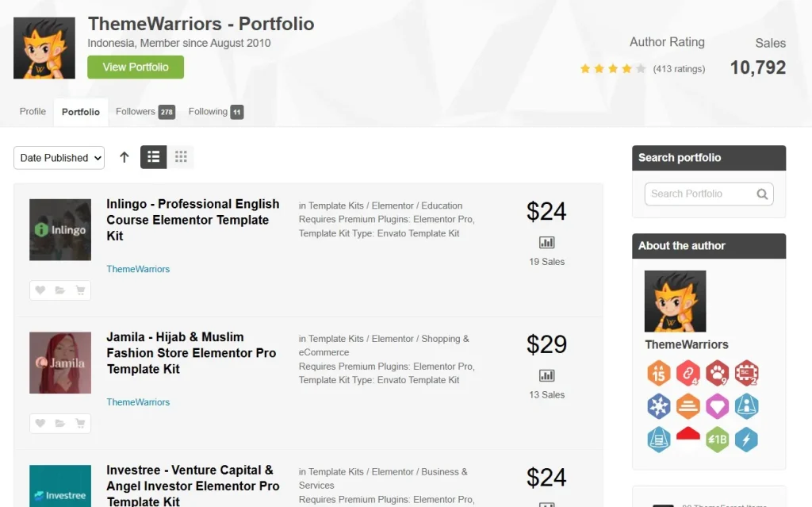The image size is (812, 507).
Task: Add Inlingo kit to cart icon
Action: coord(80,290)
